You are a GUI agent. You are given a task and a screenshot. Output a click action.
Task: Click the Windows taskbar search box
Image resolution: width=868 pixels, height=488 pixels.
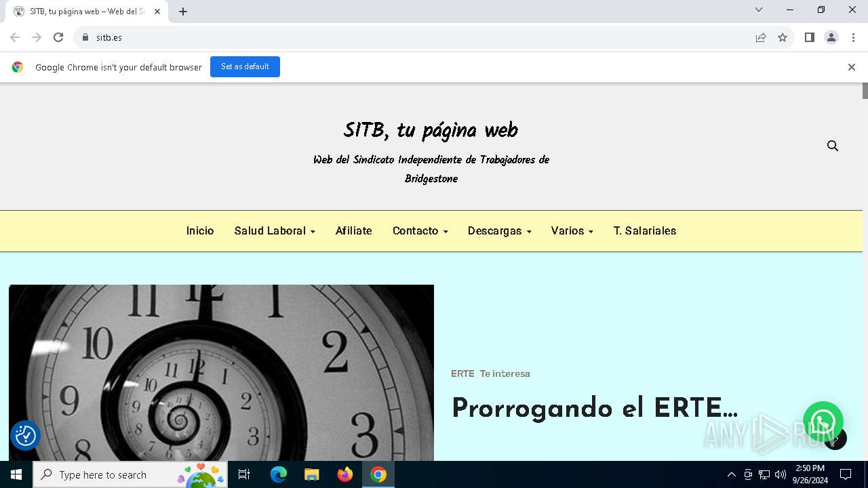tap(130, 474)
